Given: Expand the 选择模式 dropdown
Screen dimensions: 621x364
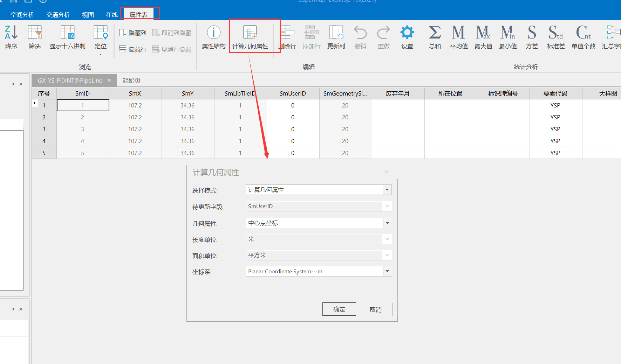Looking at the screenshot, I should [x=387, y=190].
